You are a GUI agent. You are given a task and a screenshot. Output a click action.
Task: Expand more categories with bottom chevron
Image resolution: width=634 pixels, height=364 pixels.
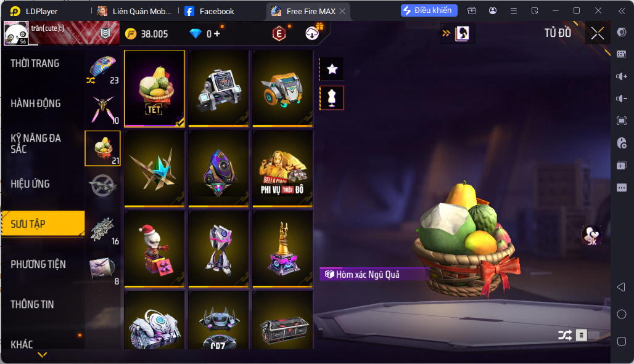point(43,355)
